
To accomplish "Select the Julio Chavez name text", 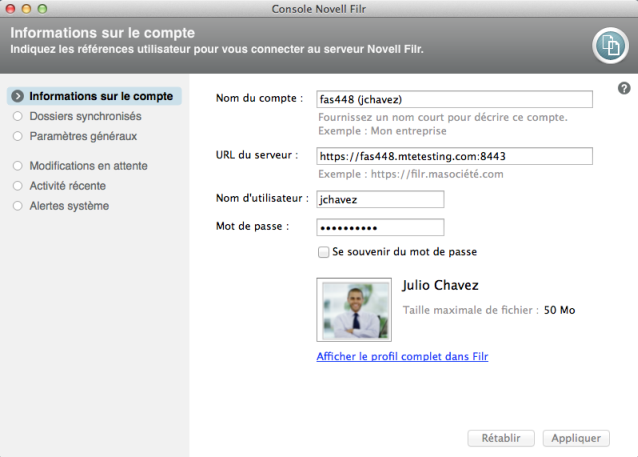I will [x=440, y=285].
